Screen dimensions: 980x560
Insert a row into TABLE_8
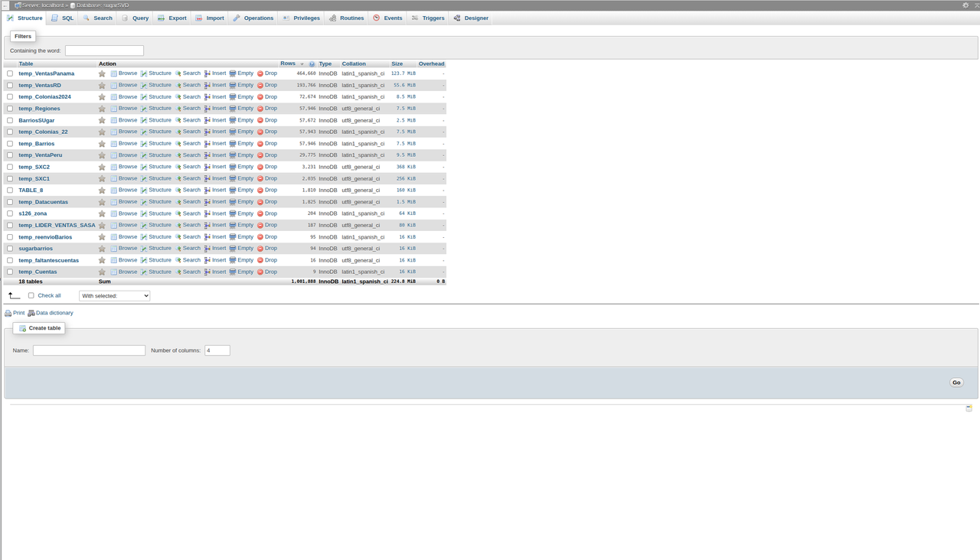click(x=217, y=190)
